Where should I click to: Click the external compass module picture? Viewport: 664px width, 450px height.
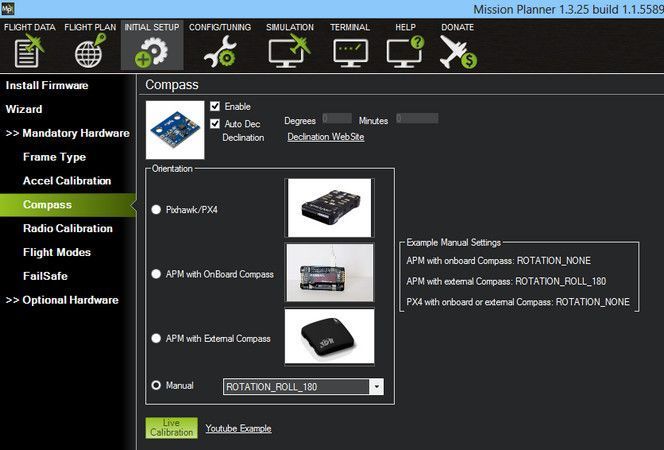[329, 336]
